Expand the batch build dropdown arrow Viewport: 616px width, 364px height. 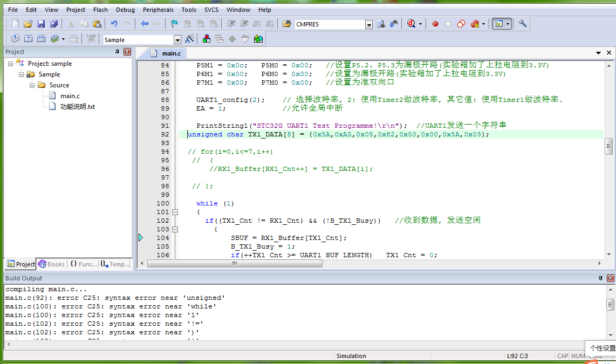coord(63,39)
